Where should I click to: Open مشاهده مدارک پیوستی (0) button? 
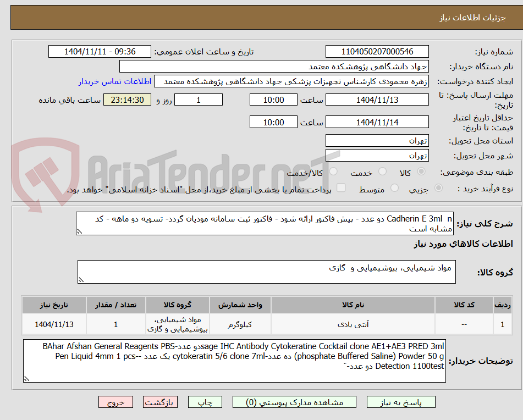click(x=294, y=402)
